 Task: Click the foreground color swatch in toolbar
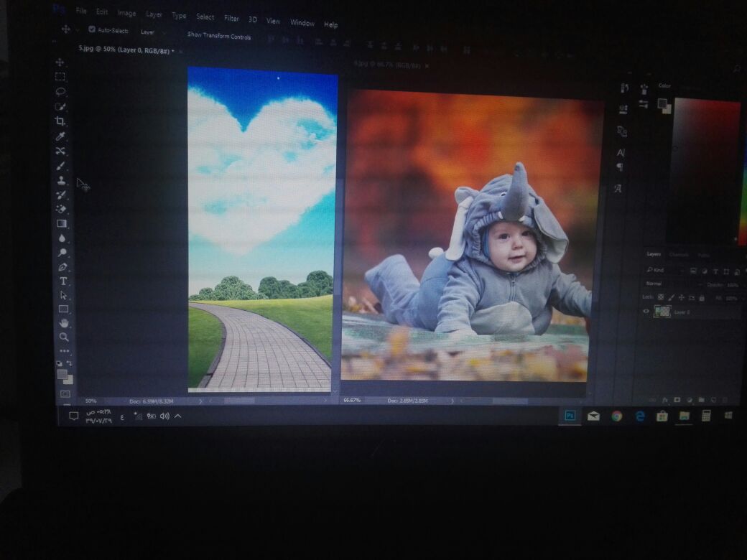(x=62, y=374)
